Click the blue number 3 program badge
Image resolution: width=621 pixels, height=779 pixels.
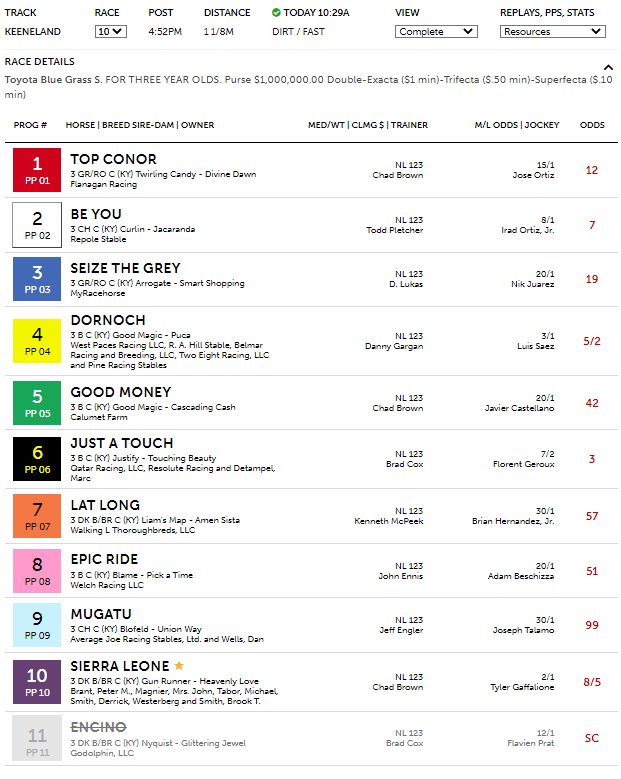(37, 278)
